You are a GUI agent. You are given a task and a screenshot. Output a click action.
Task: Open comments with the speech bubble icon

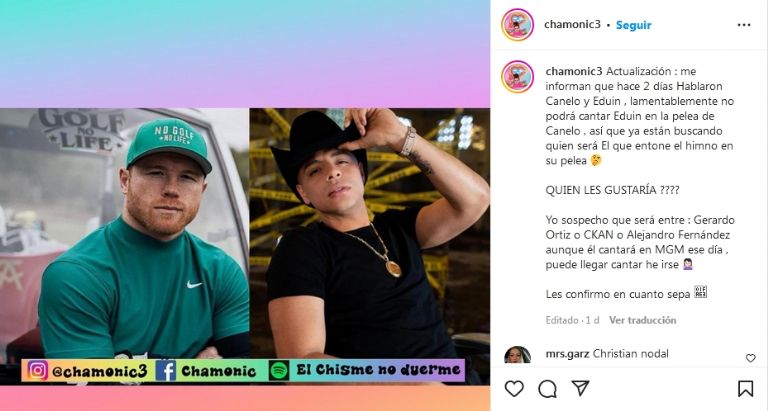[547, 389]
